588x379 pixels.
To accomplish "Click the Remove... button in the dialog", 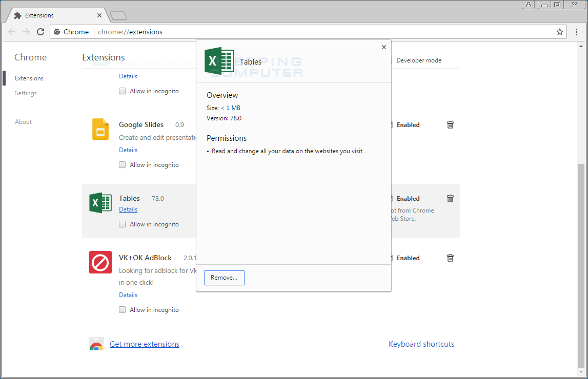I will coord(224,278).
